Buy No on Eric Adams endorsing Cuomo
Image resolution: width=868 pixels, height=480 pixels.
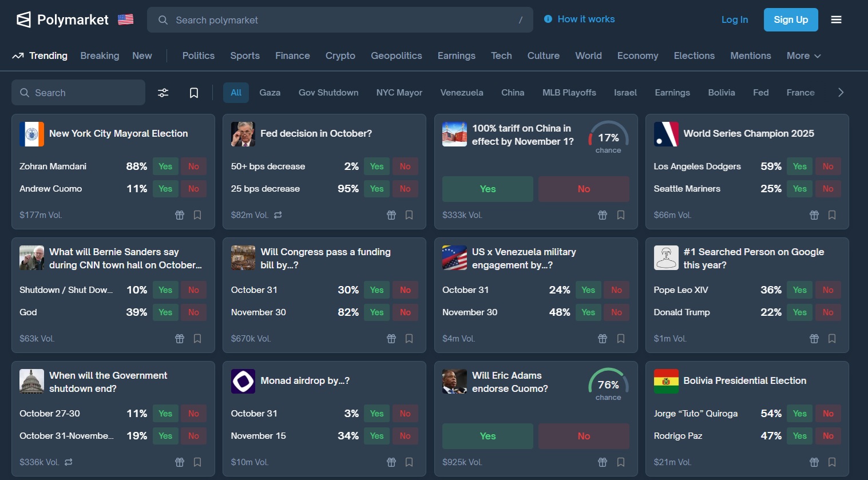coord(584,436)
